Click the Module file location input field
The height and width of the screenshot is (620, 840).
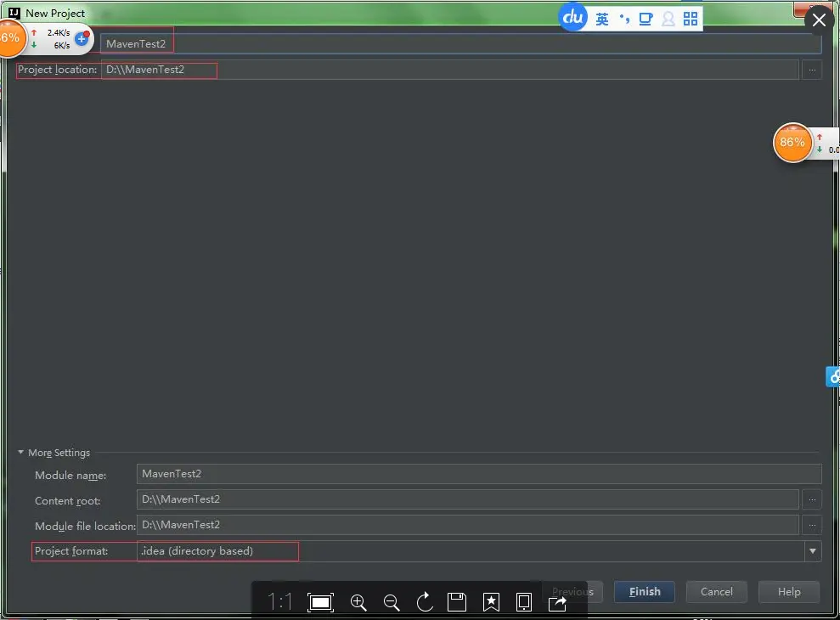(468, 525)
